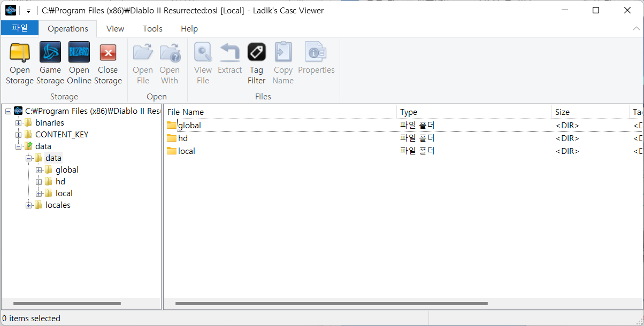Click the local folder icon in file list

click(x=172, y=151)
